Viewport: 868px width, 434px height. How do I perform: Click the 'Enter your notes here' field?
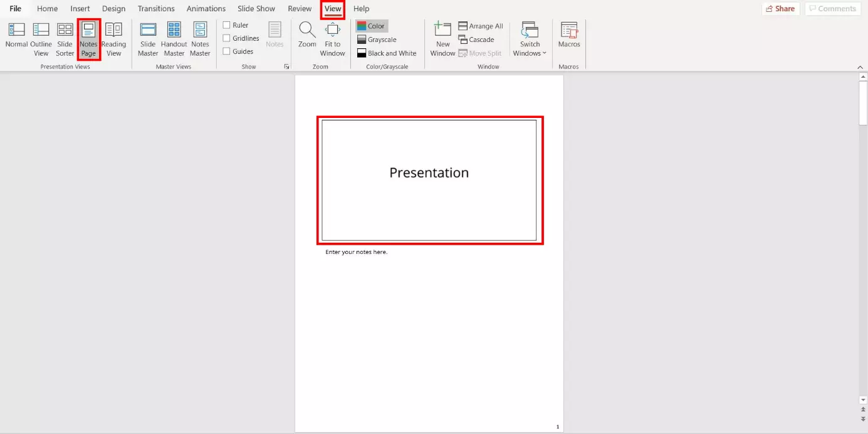pos(357,252)
